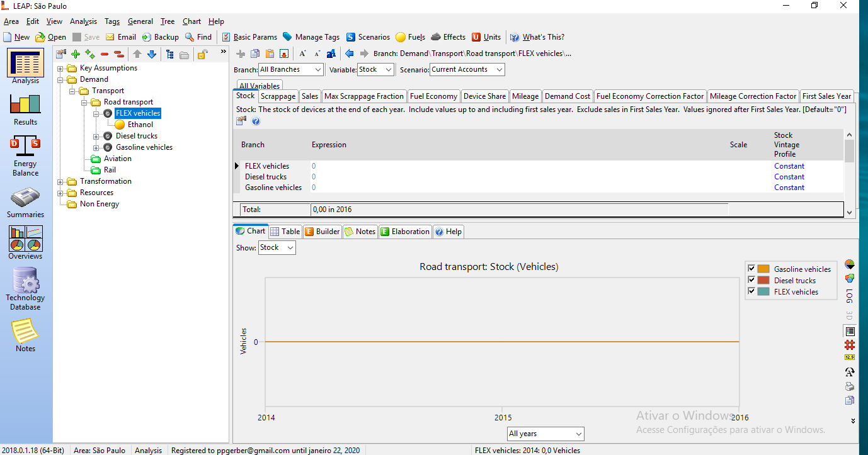868x455 pixels.
Task: Switch to the Table tab
Action: [x=285, y=232]
